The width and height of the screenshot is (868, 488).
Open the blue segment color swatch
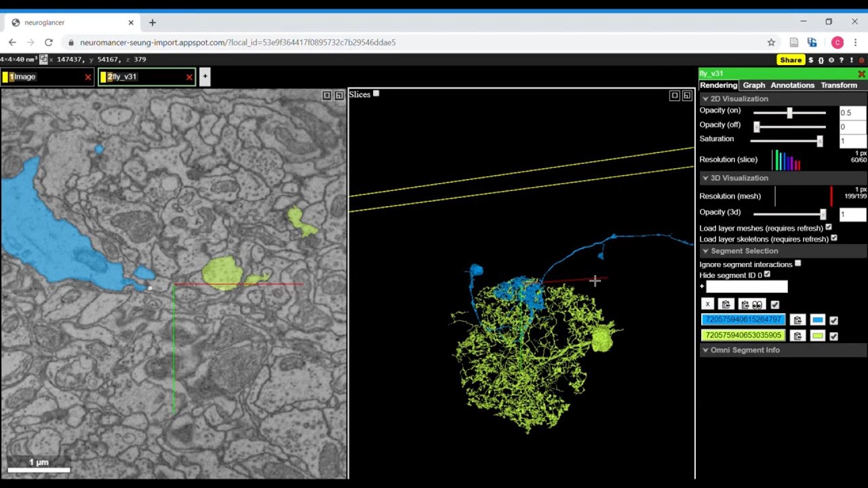[818, 320]
